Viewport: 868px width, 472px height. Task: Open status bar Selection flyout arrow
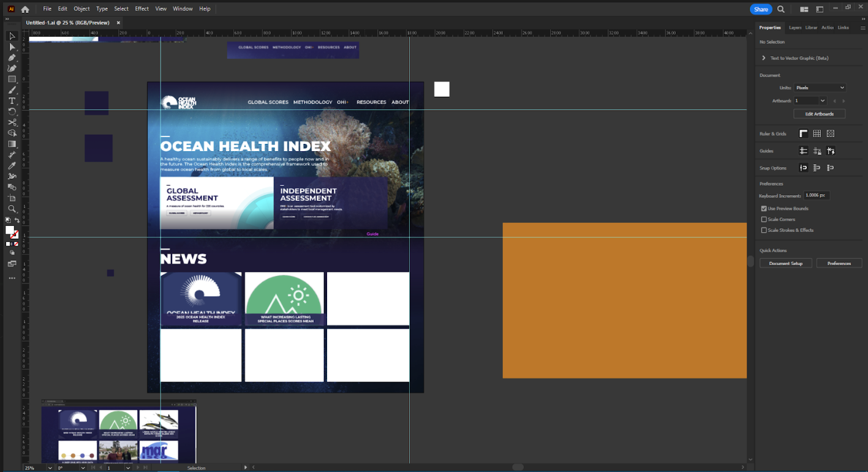click(246, 468)
